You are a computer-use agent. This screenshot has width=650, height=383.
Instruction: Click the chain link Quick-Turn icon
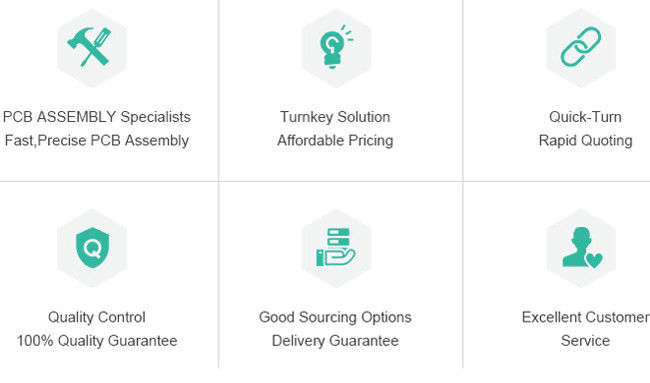(581, 46)
